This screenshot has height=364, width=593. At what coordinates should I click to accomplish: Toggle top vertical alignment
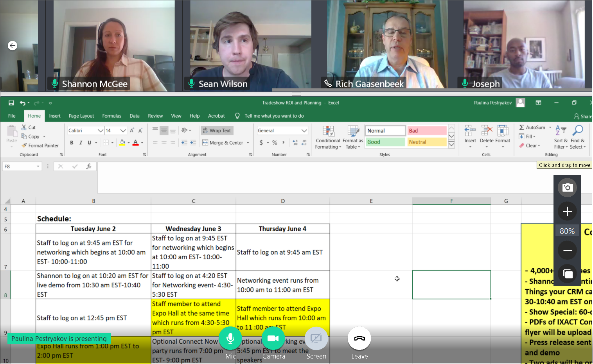(x=155, y=130)
